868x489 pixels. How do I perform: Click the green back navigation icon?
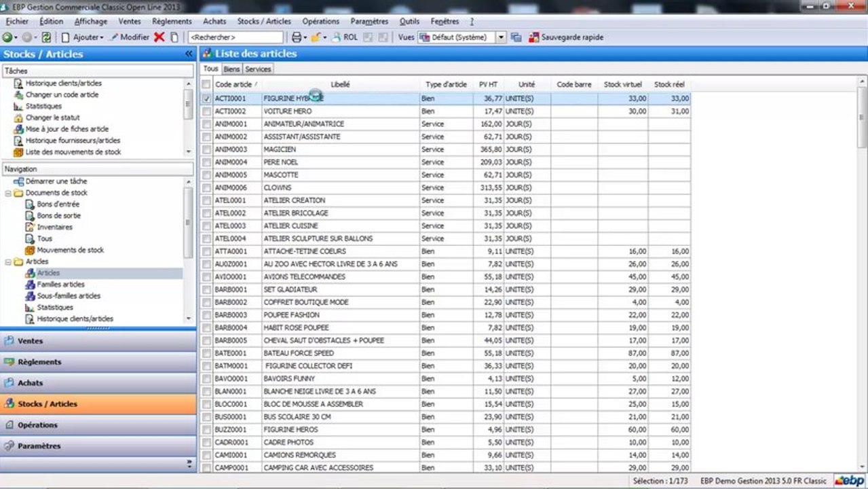(7, 37)
